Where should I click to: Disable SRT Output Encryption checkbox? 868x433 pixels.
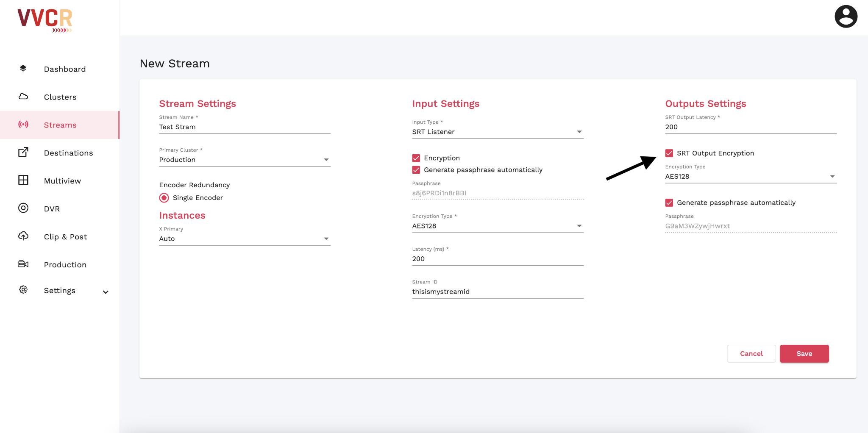tap(669, 153)
